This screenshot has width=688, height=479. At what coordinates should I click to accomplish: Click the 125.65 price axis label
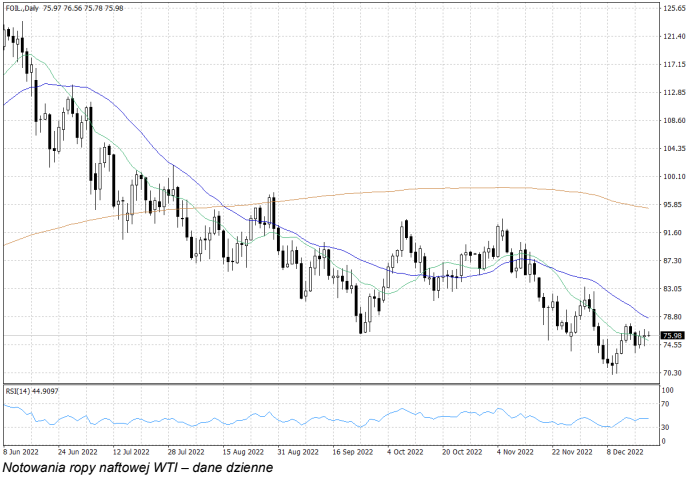click(x=672, y=8)
